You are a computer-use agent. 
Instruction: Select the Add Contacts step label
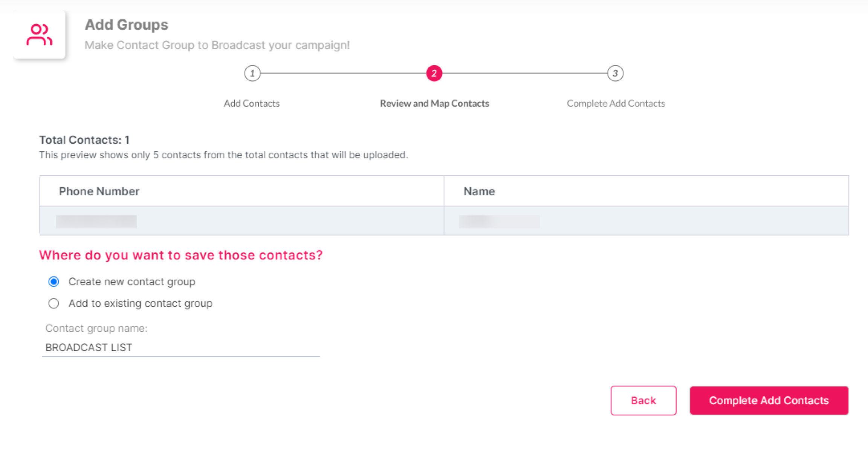pos(252,103)
